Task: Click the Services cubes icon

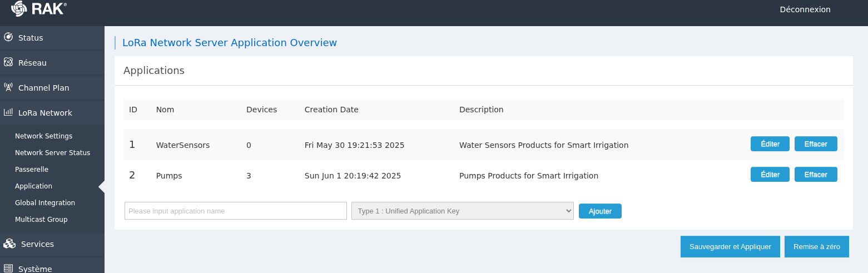Action: pos(9,244)
